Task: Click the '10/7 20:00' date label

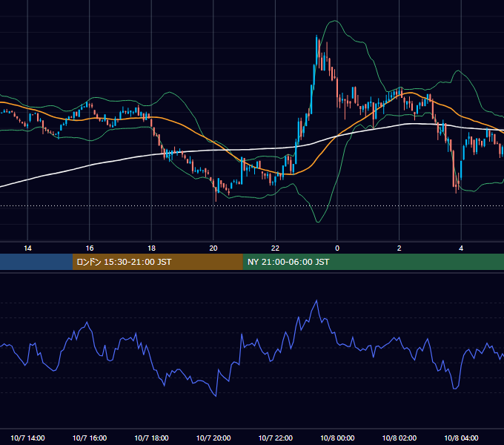Action: pos(213,438)
